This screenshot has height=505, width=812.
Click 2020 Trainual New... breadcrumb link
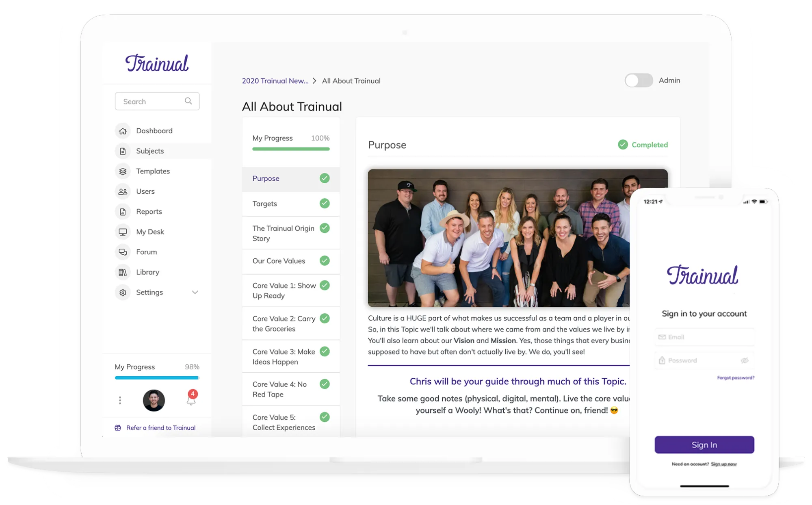pos(275,81)
